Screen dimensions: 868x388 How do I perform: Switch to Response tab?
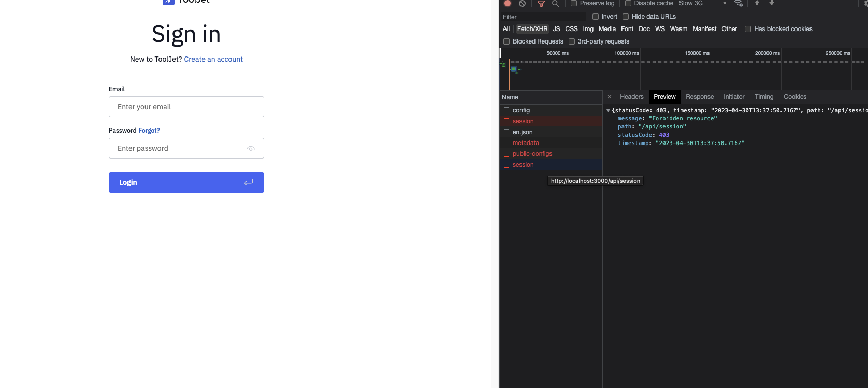700,97
